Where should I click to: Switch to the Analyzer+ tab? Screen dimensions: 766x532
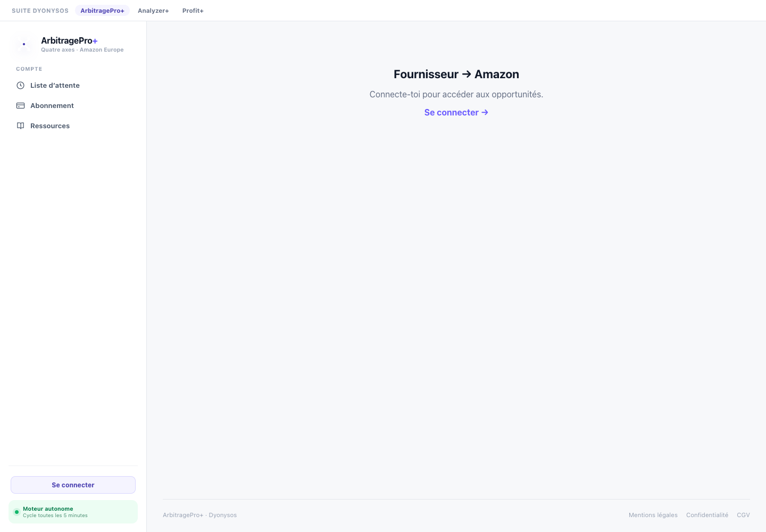153,11
